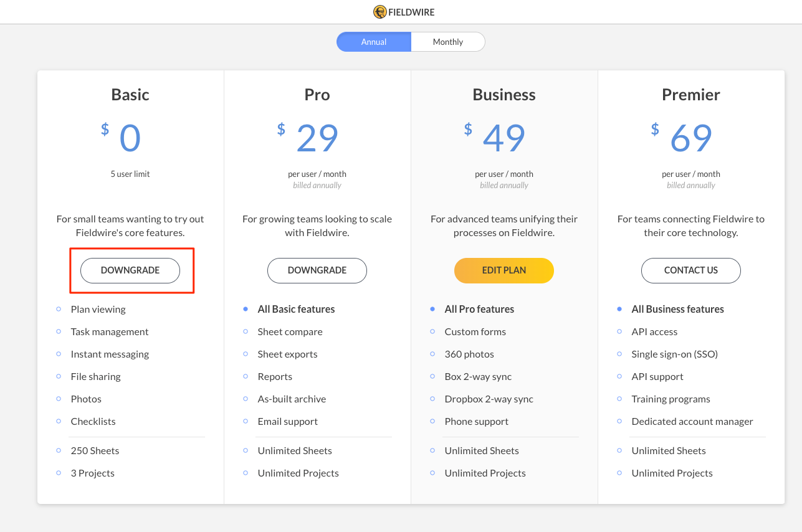
Task: Click 'Unlimited Sheets' under Pro
Action: pos(295,450)
